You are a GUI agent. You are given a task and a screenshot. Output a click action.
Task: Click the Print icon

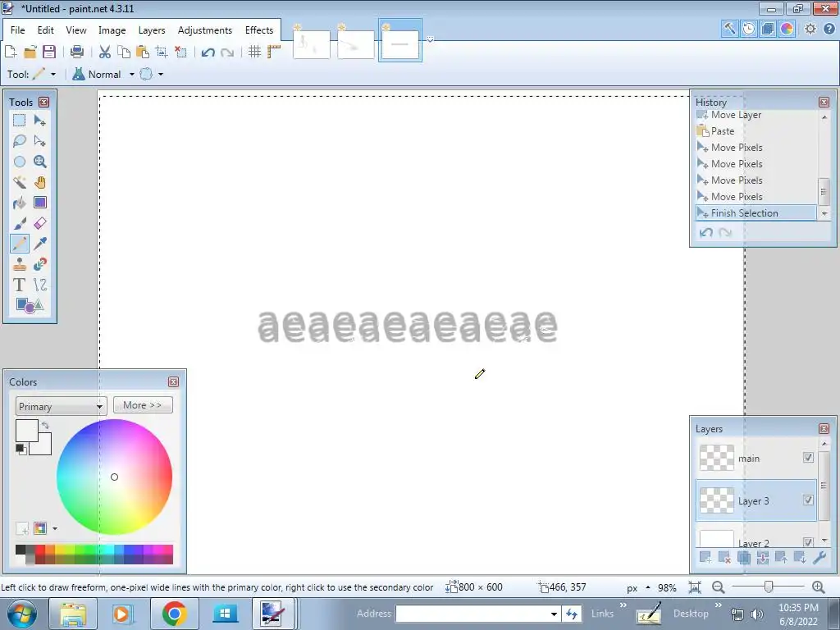pyautogui.click(x=77, y=52)
